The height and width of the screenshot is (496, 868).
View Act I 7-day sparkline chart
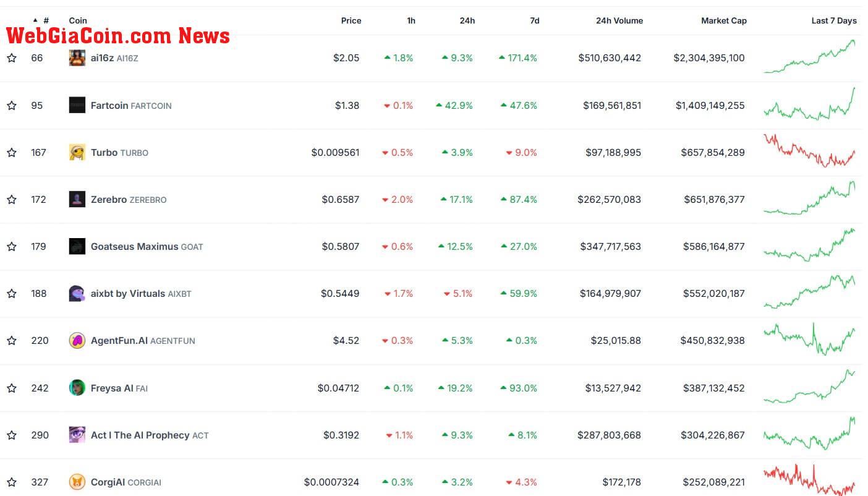point(810,434)
